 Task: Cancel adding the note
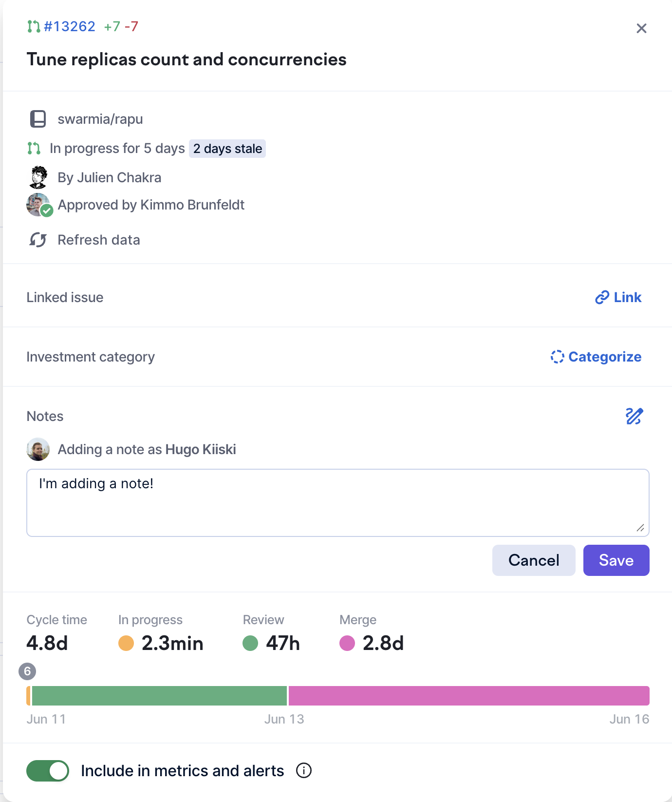pos(533,560)
